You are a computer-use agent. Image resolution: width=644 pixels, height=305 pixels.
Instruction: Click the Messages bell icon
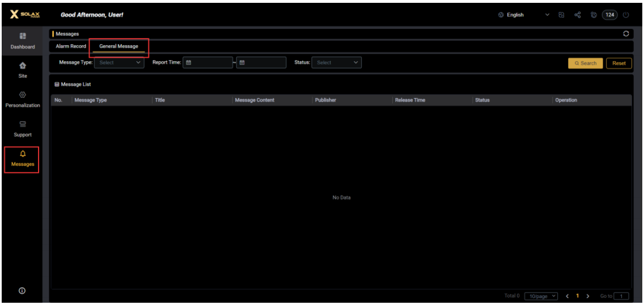(23, 154)
